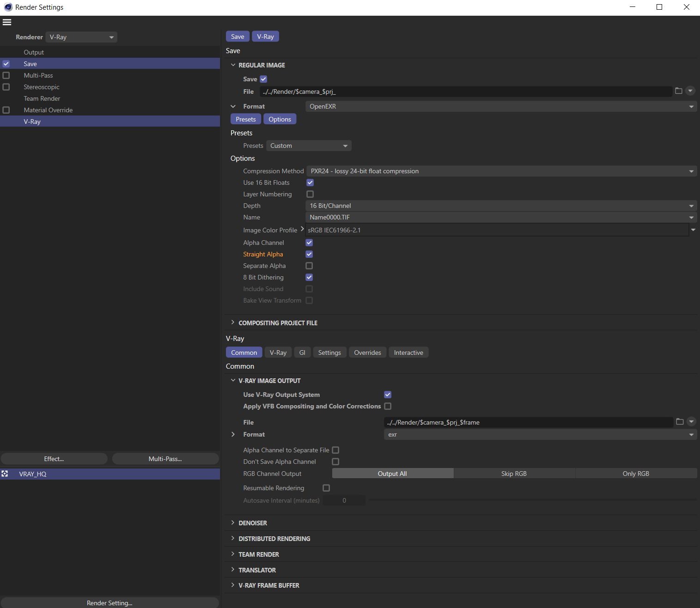Select Output All for RGB Channel Output

pos(393,474)
